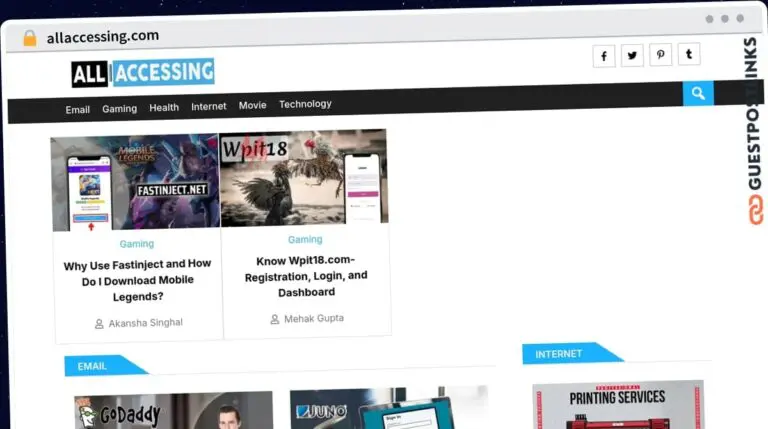This screenshot has width=768, height=429.
Task: Open the Fastinject Mobile Legends thumbnail
Action: pyautogui.click(x=135, y=183)
